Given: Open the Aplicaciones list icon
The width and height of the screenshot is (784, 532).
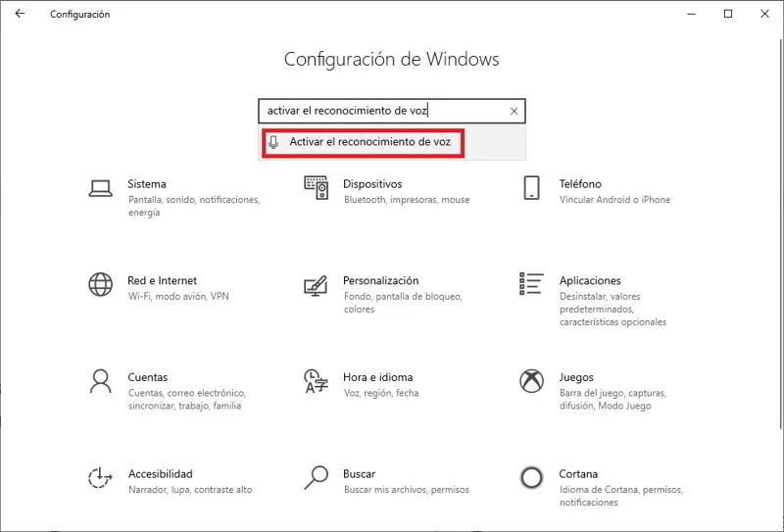Looking at the screenshot, I should (531, 284).
